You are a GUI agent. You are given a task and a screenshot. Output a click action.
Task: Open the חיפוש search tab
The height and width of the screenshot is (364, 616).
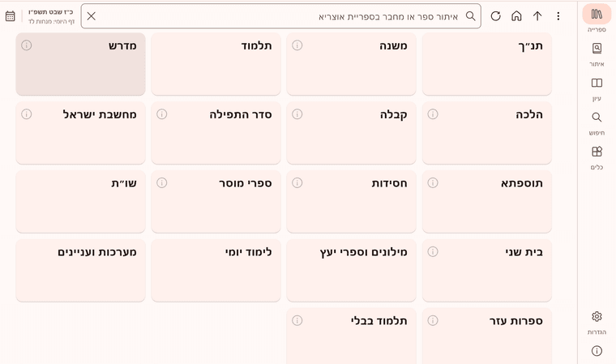(x=597, y=122)
